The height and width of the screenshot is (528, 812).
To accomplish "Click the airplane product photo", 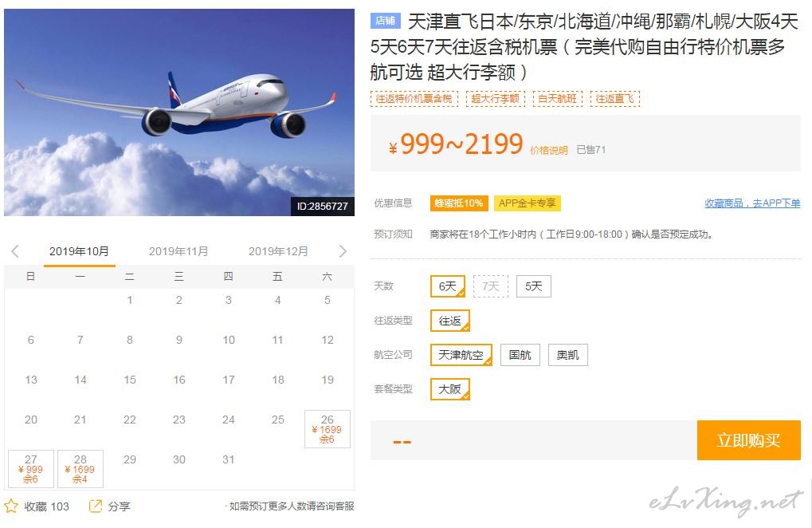I will (x=179, y=112).
